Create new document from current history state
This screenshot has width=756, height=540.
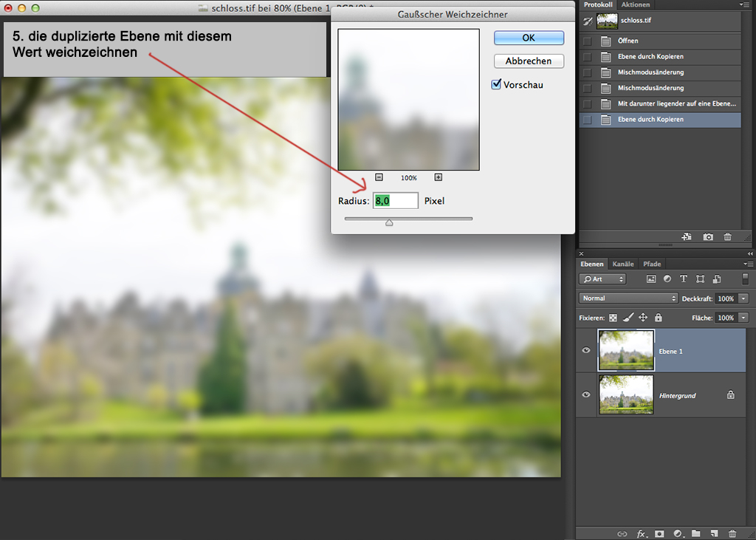(687, 236)
